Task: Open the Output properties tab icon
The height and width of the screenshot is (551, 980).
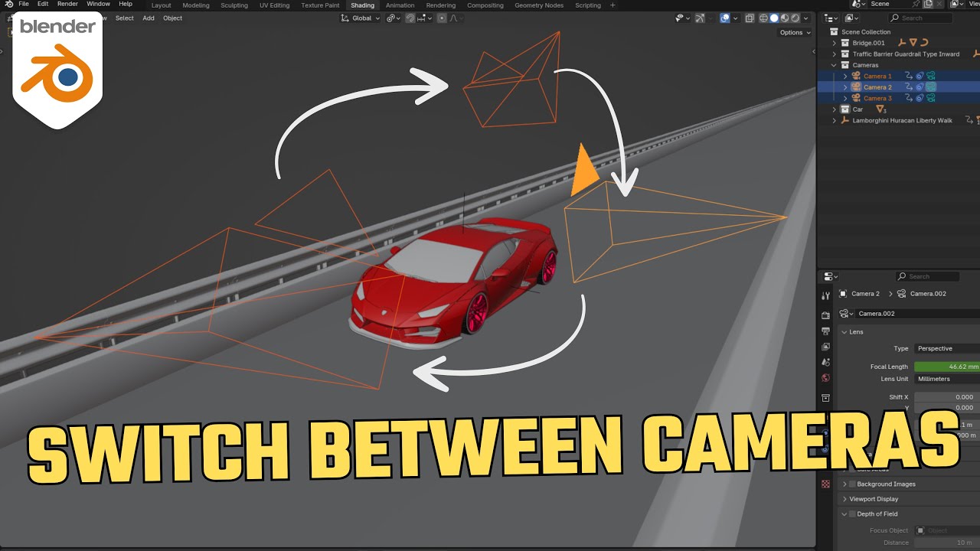Action: click(x=825, y=331)
